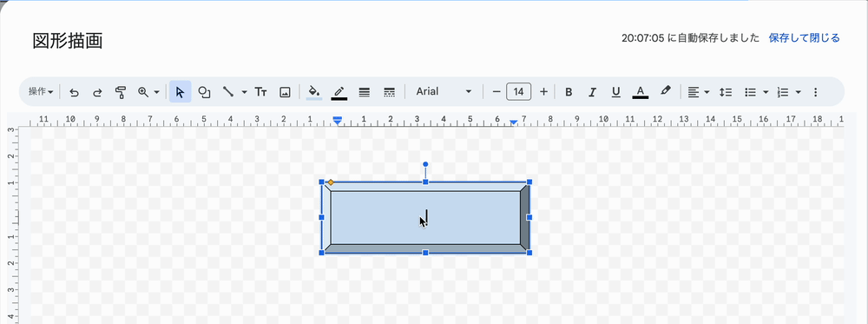The height and width of the screenshot is (324, 868).
Task: Open the highlight color pen
Action: pos(666,92)
